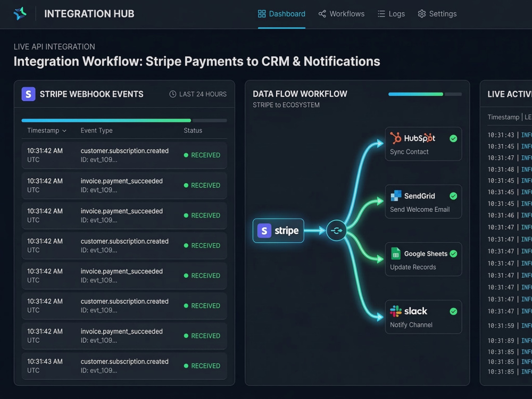Click the Google Sheets green check status
This screenshot has height=399, width=532.
[x=453, y=254]
